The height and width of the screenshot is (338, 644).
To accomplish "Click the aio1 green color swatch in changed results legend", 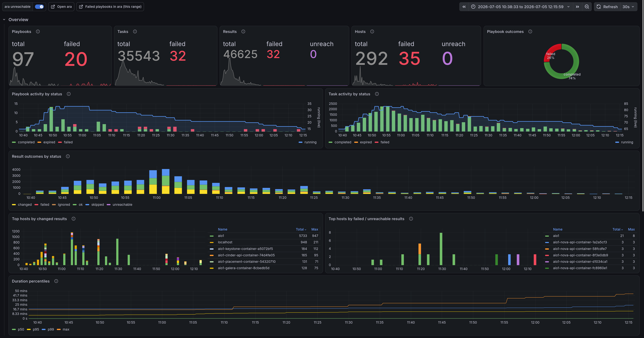I will (212, 236).
